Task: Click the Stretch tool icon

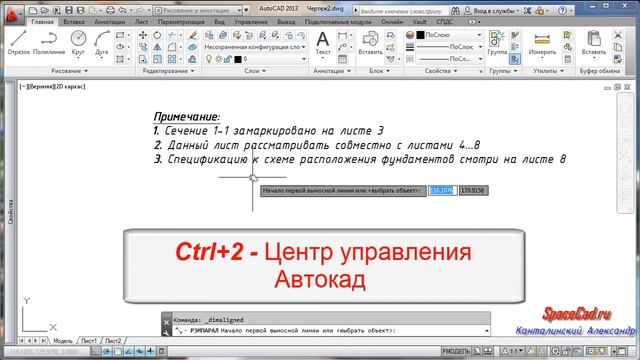Action: tap(142, 59)
